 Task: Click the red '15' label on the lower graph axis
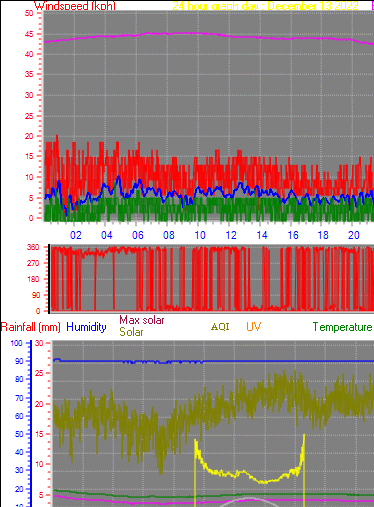tap(39, 434)
